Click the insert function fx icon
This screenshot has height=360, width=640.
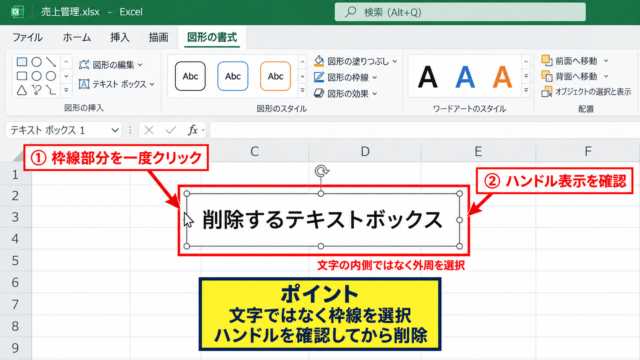pyautogui.click(x=193, y=130)
